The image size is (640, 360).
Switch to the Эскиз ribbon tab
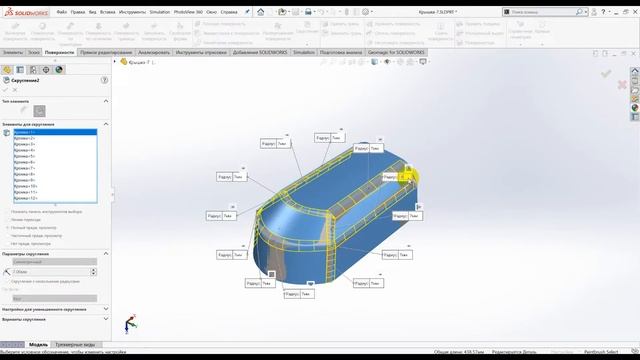point(33,52)
